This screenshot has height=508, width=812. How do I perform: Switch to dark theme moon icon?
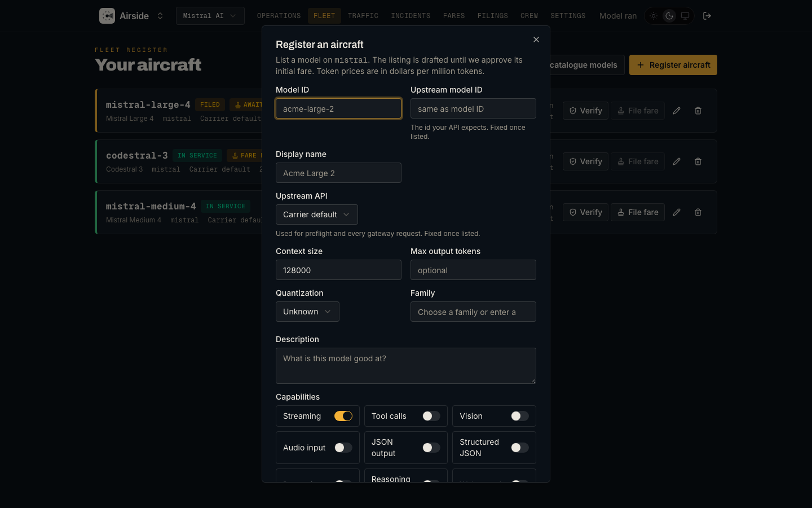pyautogui.click(x=669, y=16)
